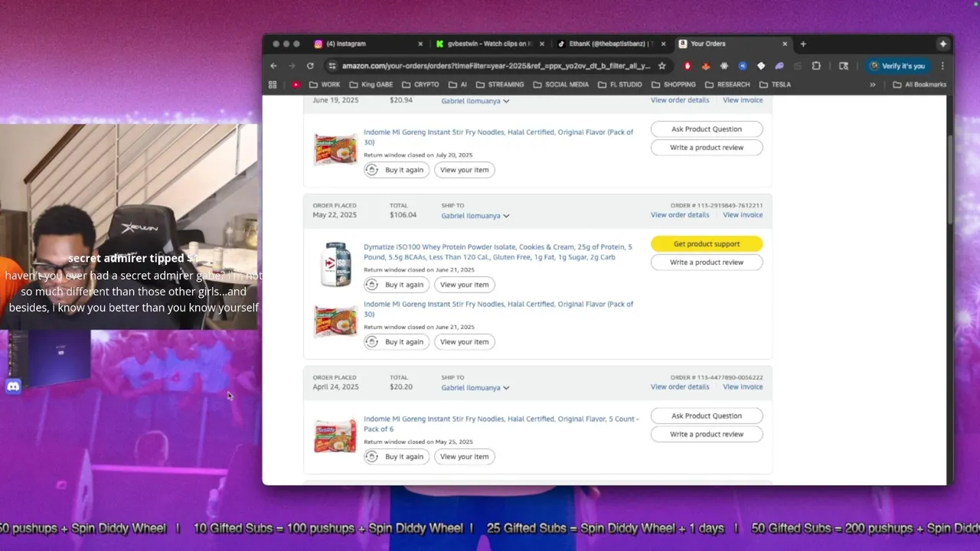Open the TESLA bookmarks folder
980x551 pixels.
(x=774, y=85)
